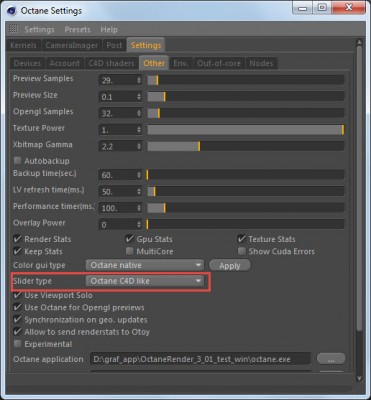Click the Backup time value field
The height and width of the screenshot is (400, 371).
(117, 175)
